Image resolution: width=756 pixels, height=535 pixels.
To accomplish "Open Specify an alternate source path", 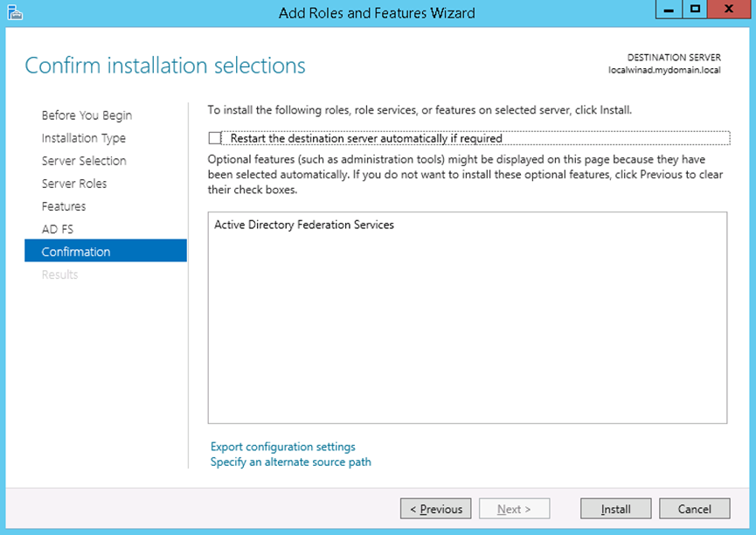I will tap(290, 462).
